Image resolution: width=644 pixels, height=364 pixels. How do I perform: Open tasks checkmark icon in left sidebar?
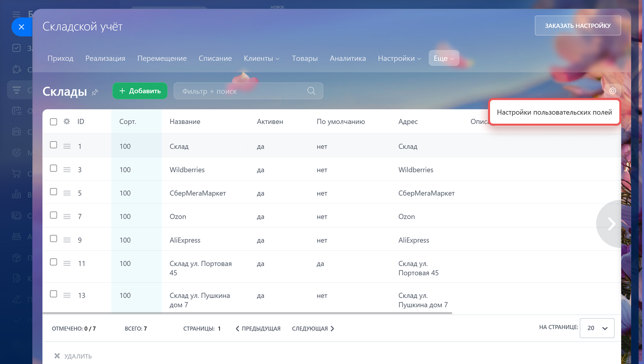click(16, 48)
